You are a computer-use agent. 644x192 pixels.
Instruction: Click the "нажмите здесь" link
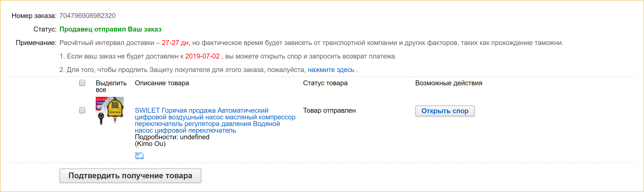point(331,70)
